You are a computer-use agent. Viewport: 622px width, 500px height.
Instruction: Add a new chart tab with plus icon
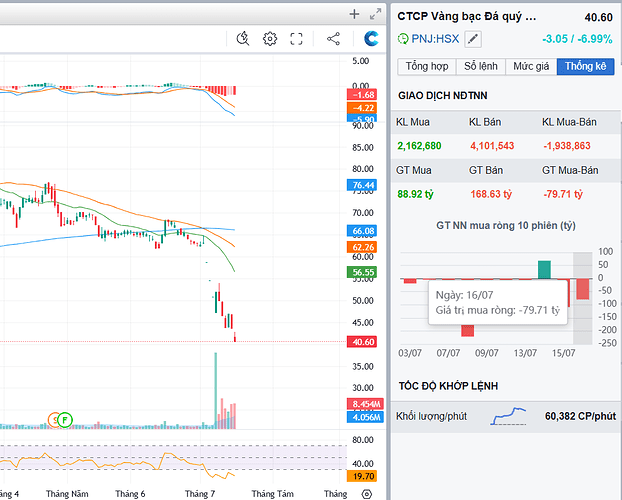click(354, 15)
